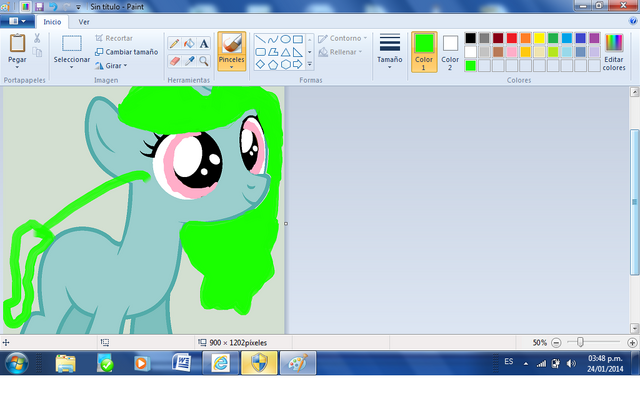Click the Cut scissors icon
The image size is (640, 401).
[37, 38]
